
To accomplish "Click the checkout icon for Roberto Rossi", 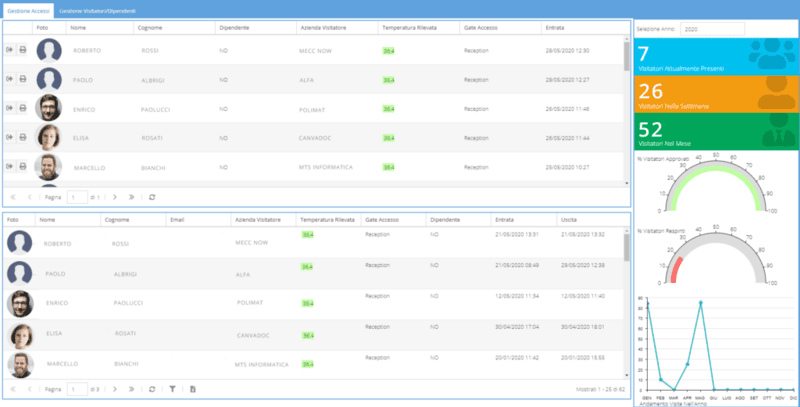I will [10, 50].
